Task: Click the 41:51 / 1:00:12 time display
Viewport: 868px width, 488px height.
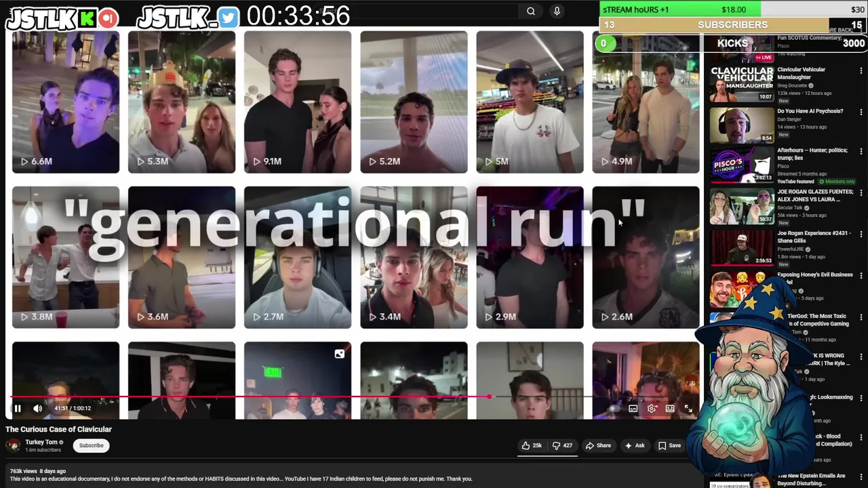Action: coord(73,408)
